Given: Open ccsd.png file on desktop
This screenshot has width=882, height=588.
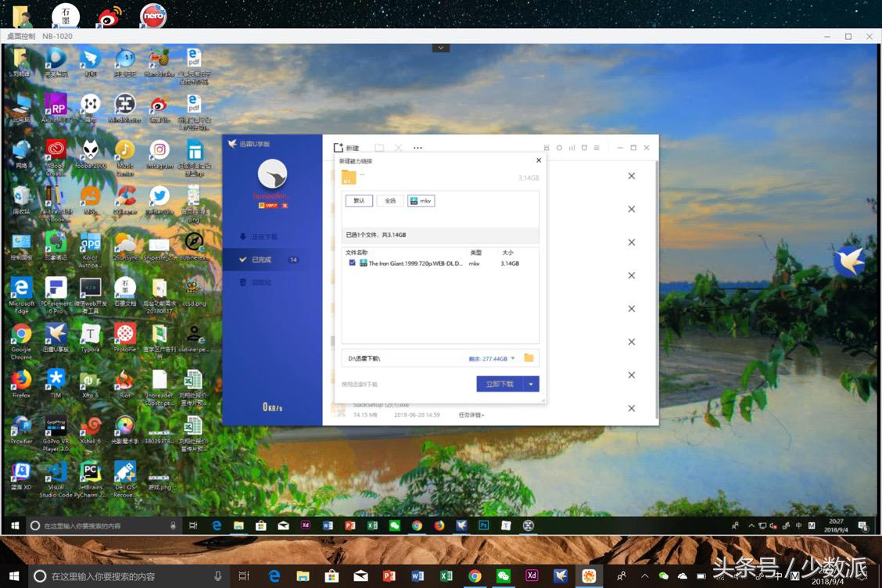Looking at the screenshot, I should pyautogui.click(x=194, y=292).
